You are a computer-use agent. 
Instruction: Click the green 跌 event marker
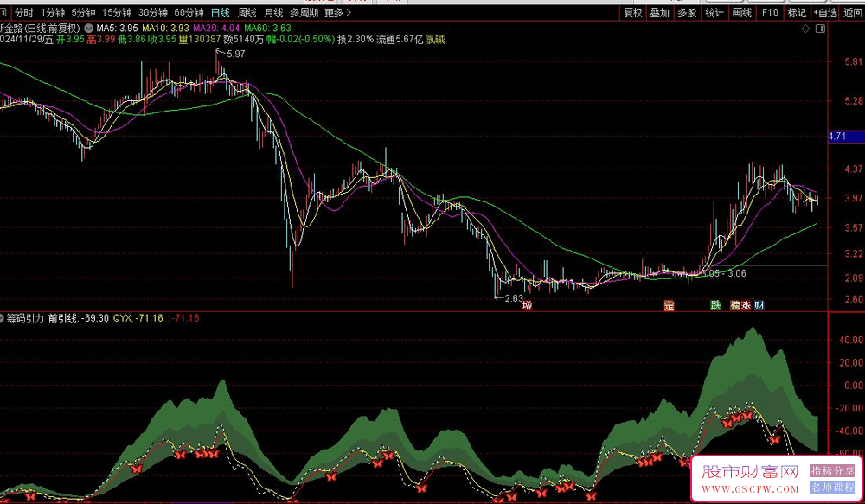[715, 305]
